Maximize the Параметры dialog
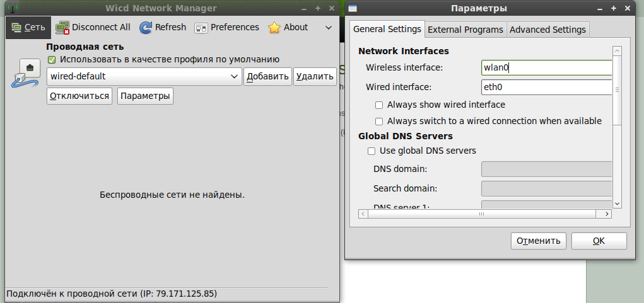This screenshot has width=644, height=303. pyautogui.click(x=614, y=8)
